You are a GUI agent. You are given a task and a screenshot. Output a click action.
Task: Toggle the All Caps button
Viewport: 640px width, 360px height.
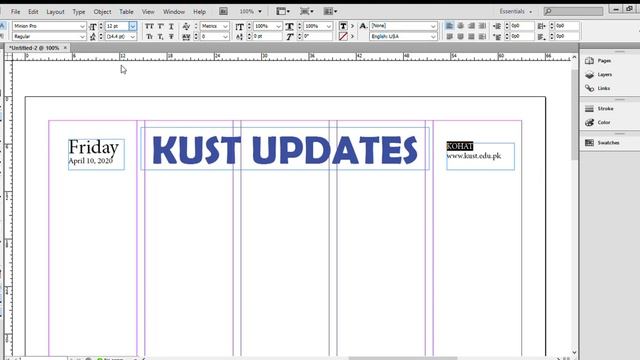(x=149, y=26)
